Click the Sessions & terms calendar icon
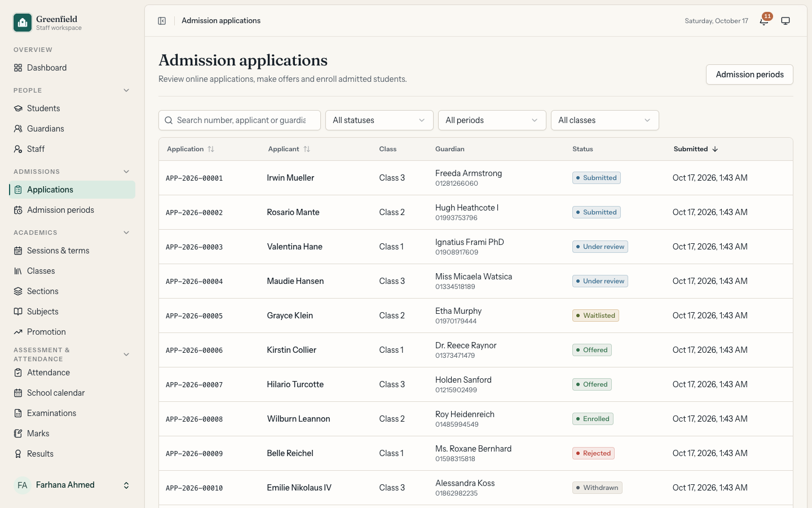 coord(18,251)
